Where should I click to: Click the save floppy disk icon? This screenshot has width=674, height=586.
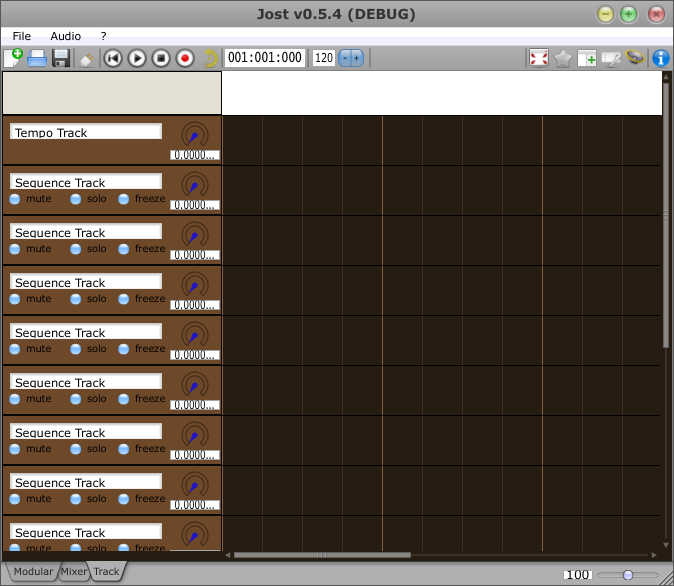click(x=61, y=58)
